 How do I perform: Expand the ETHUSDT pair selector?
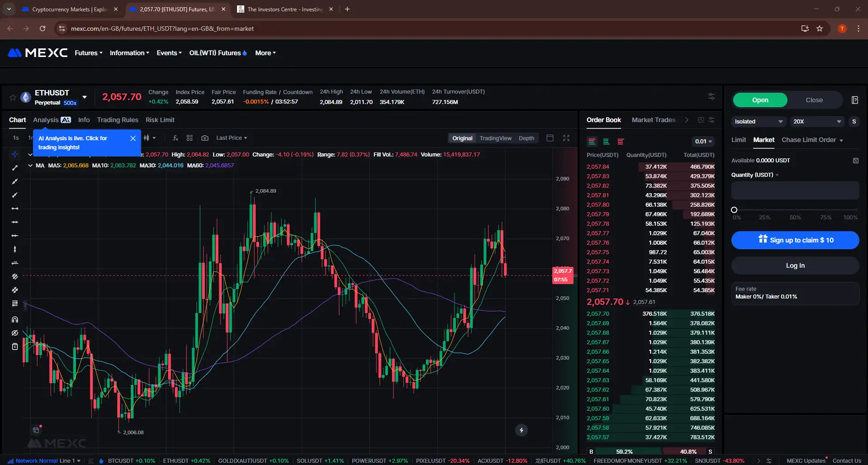point(85,97)
